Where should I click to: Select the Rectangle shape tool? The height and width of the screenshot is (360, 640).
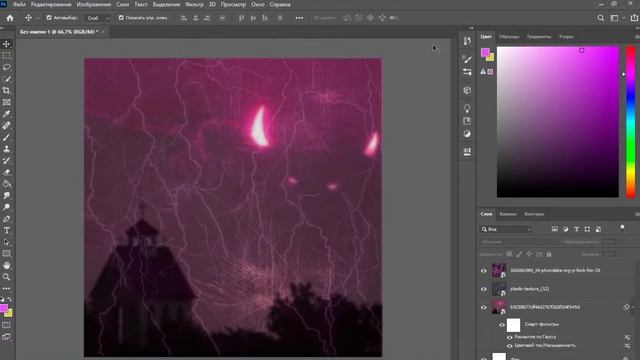7,254
